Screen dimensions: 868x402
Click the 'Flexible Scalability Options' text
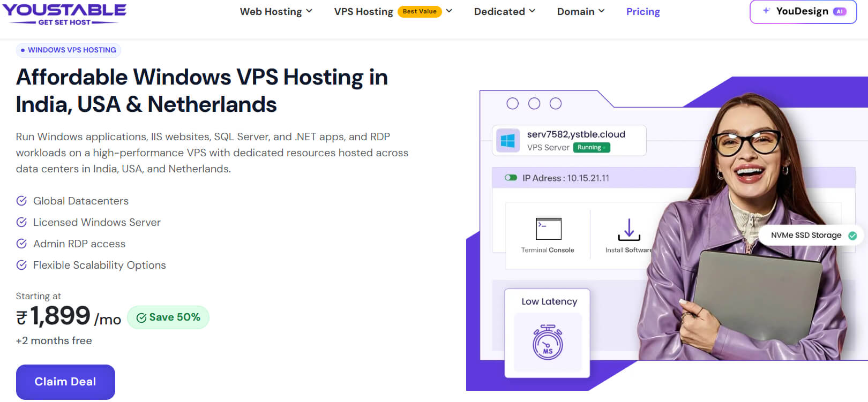click(100, 265)
